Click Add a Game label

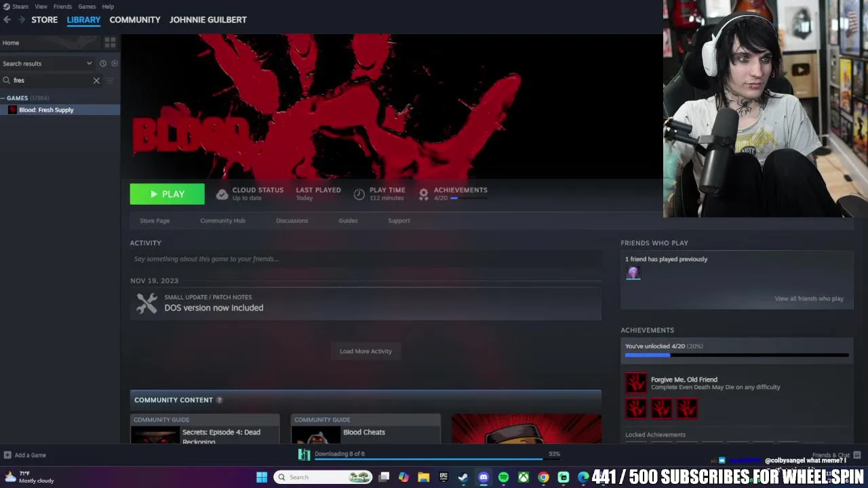pos(31,455)
